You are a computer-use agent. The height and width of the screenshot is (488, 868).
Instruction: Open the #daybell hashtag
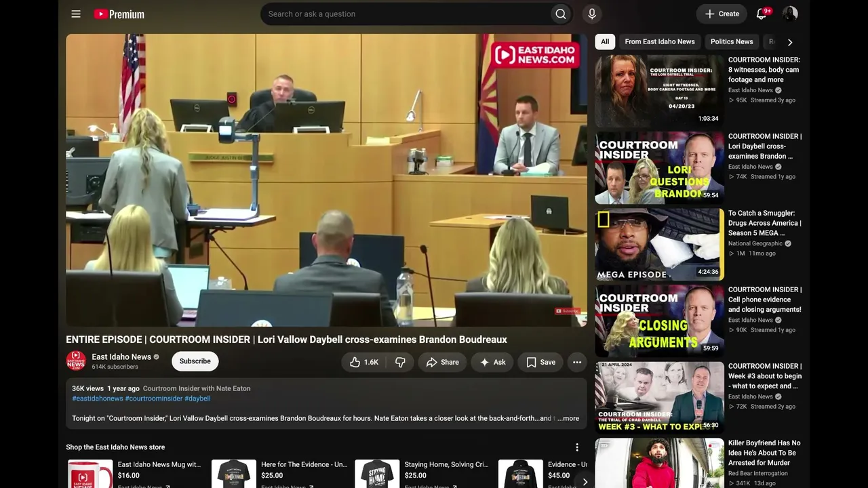[x=197, y=399]
